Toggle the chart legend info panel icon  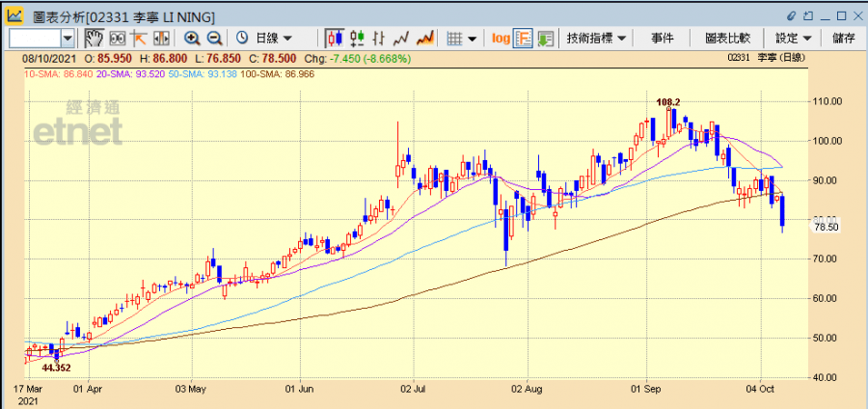[523, 38]
